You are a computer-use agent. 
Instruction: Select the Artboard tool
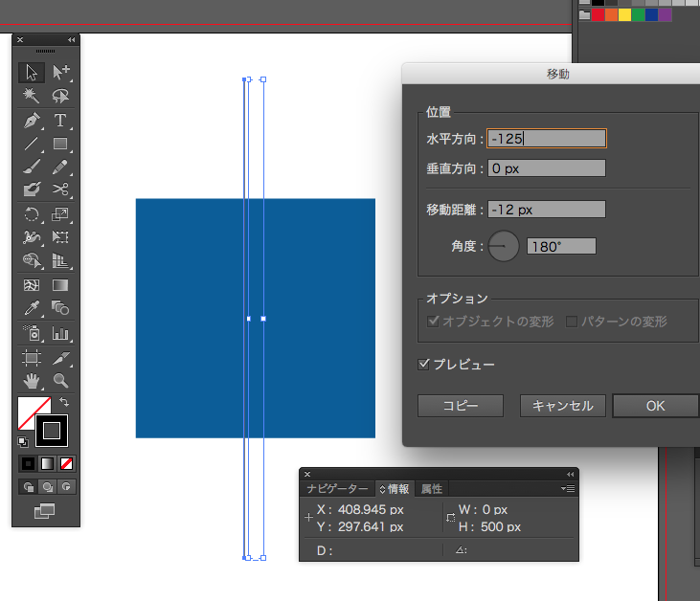(32, 358)
